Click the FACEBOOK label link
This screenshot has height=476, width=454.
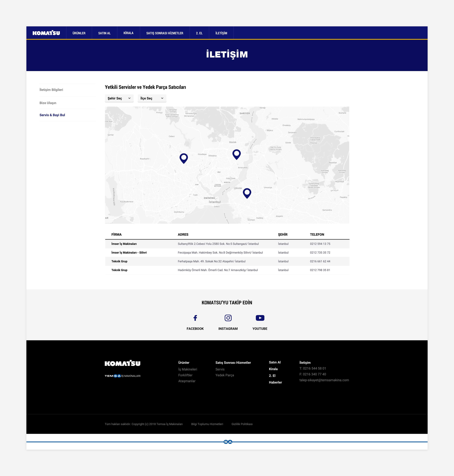(x=195, y=329)
